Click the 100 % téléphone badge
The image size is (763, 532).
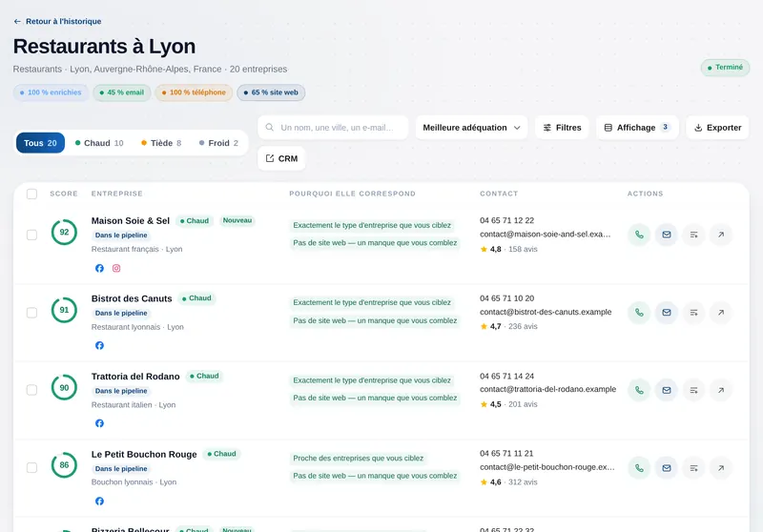pyautogui.click(x=194, y=92)
